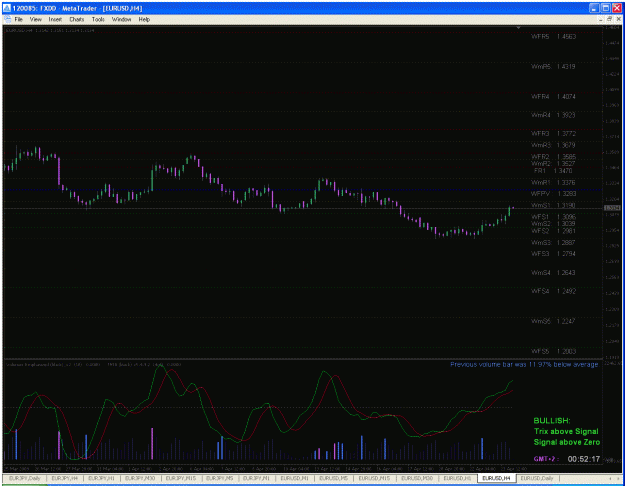
Task: Switch to the EURUSD,H1 chart tab
Action: coord(457,478)
